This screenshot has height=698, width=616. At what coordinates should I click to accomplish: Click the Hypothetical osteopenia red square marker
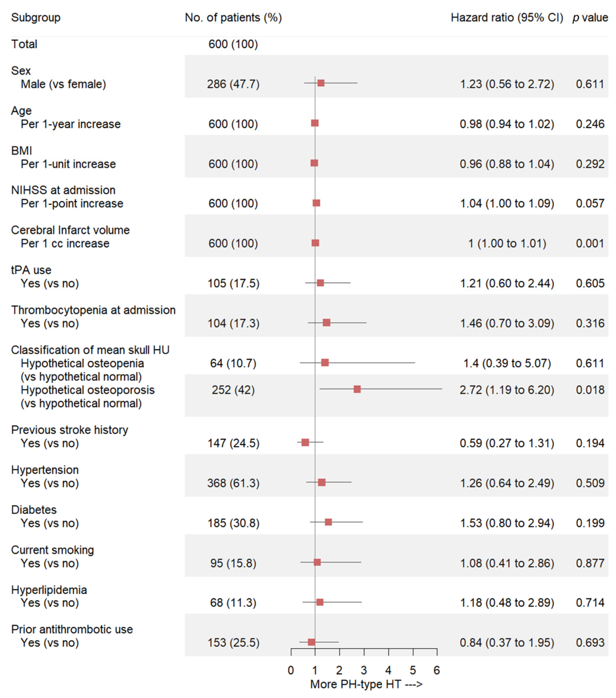[x=325, y=363]
